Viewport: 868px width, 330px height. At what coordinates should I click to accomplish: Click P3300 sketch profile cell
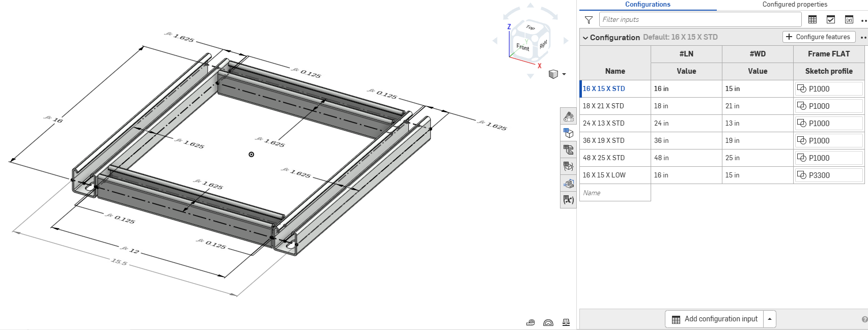[x=829, y=175]
